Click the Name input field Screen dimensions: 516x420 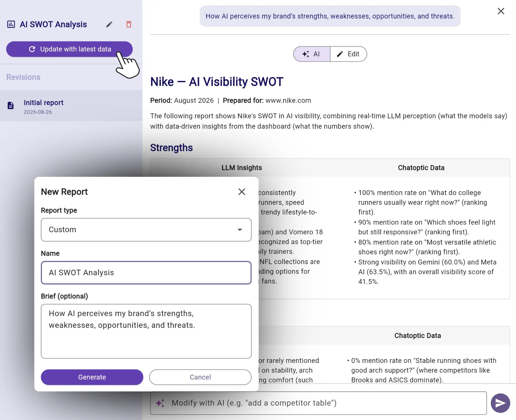[146, 273]
